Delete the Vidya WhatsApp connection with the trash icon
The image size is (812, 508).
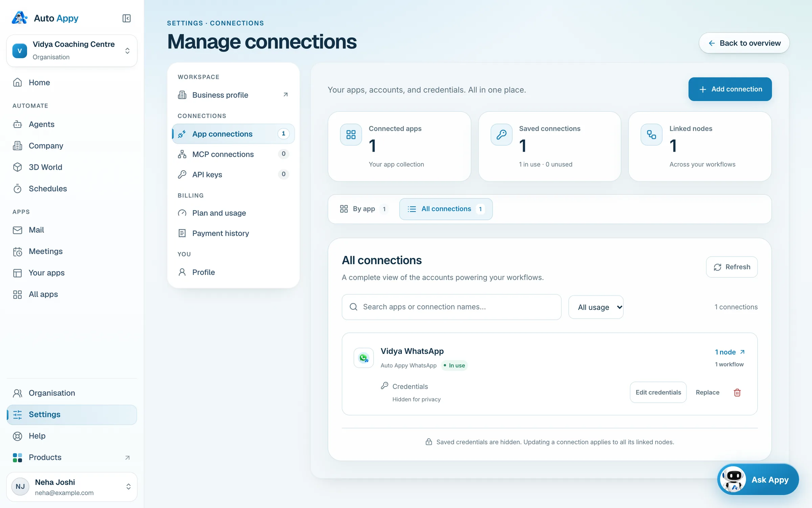(x=737, y=393)
